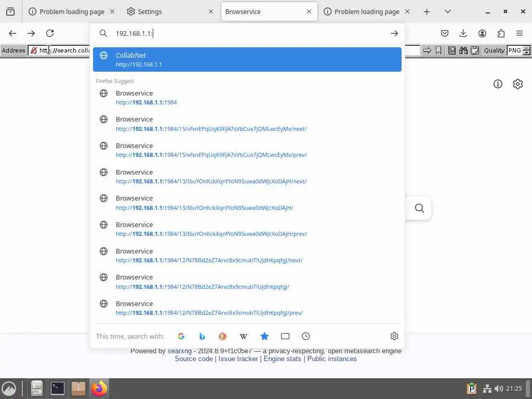This screenshot has height=399, width=532.
Task: Click the Browservice Go arrow button
Action: pos(427,50)
